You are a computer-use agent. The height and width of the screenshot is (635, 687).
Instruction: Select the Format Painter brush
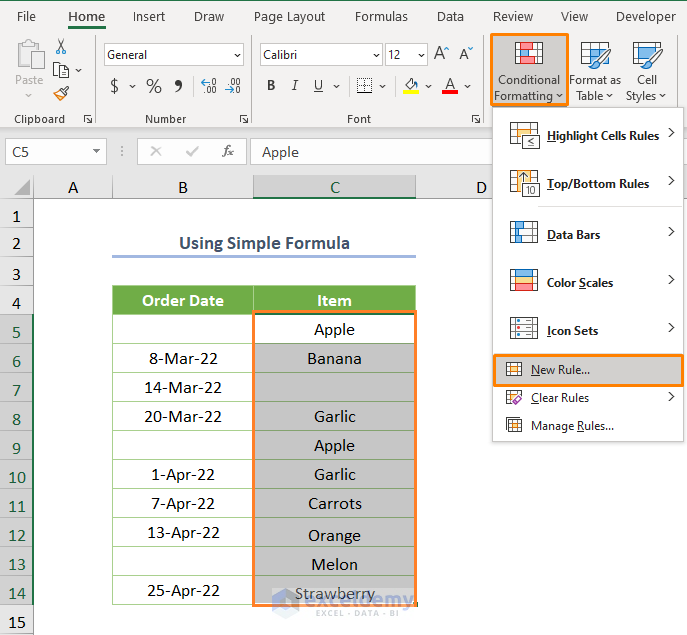(x=61, y=93)
